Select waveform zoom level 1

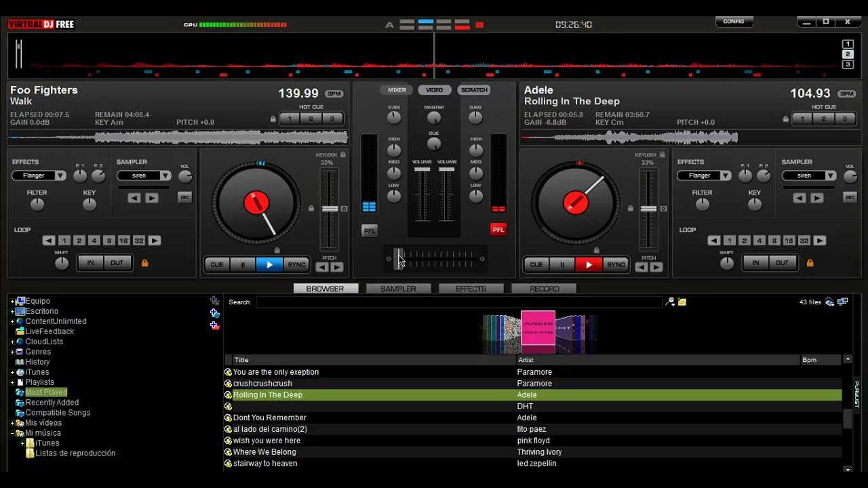(x=848, y=44)
